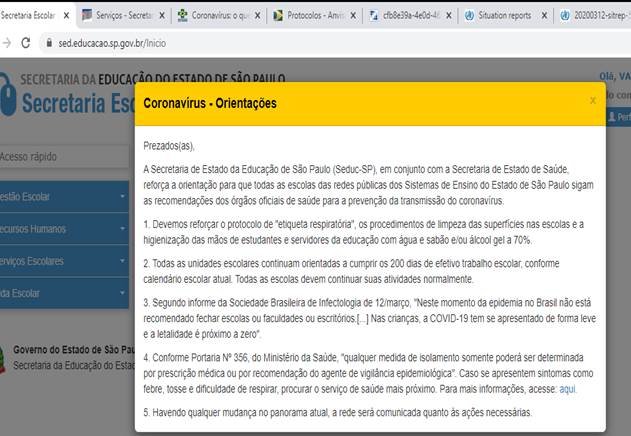This screenshot has width=631, height=436.
Task: Click the Coronavírus tab favicon
Action: tap(183, 15)
